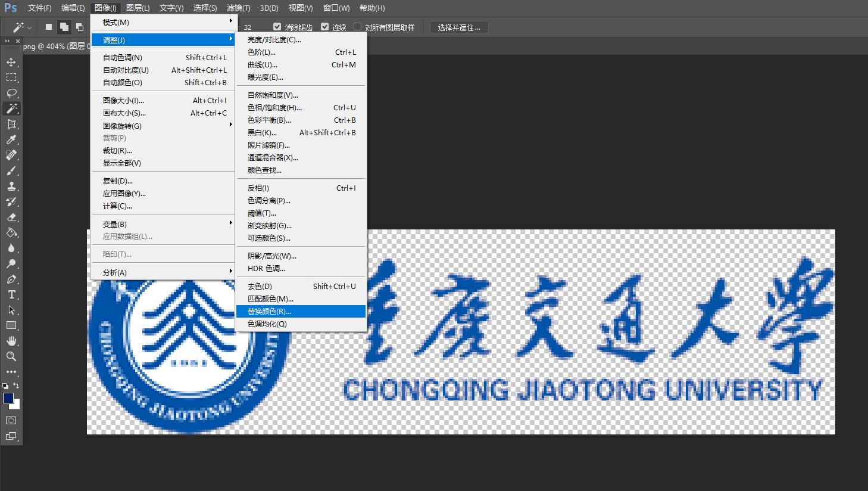The image size is (868, 491).
Task: Open the Edit Toolbar three-dots button
Action: [11, 372]
